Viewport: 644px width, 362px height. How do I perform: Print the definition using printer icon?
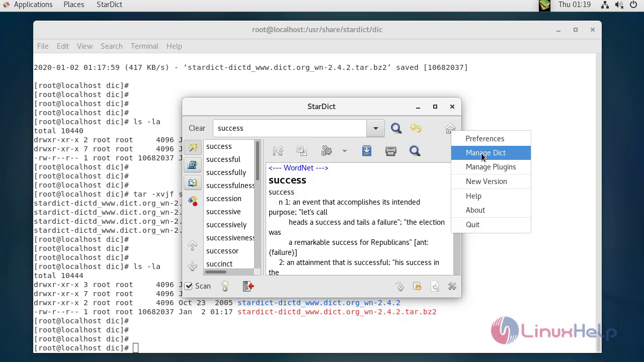(x=391, y=151)
